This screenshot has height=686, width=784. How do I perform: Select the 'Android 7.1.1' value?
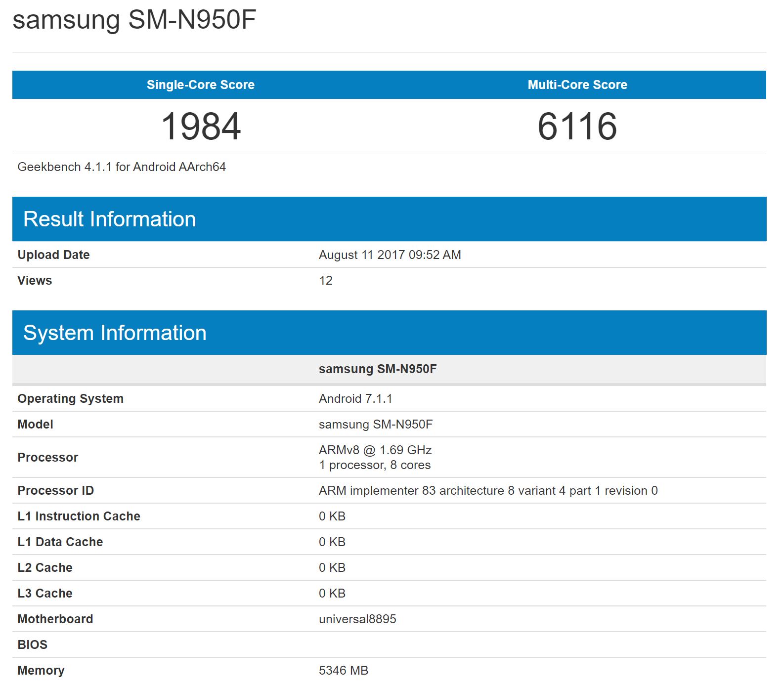[x=355, y=398]
